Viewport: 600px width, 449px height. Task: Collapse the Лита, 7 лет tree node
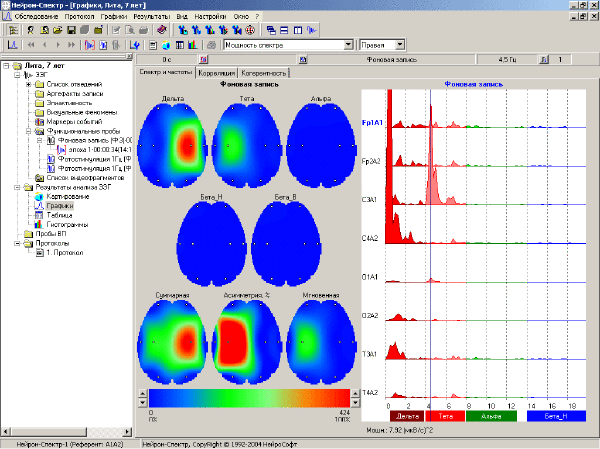click(x=6, y=66)
